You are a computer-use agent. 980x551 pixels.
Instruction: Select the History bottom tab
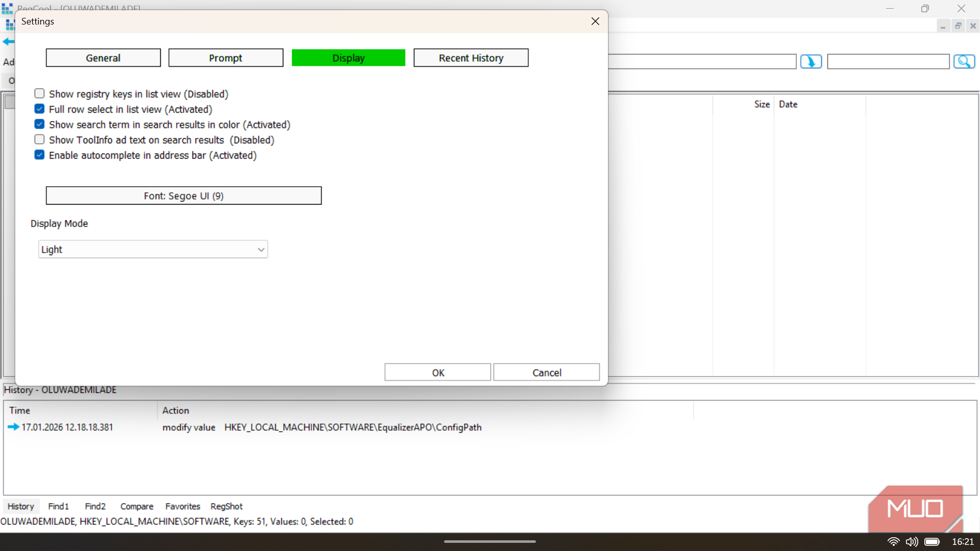point(21,506)
